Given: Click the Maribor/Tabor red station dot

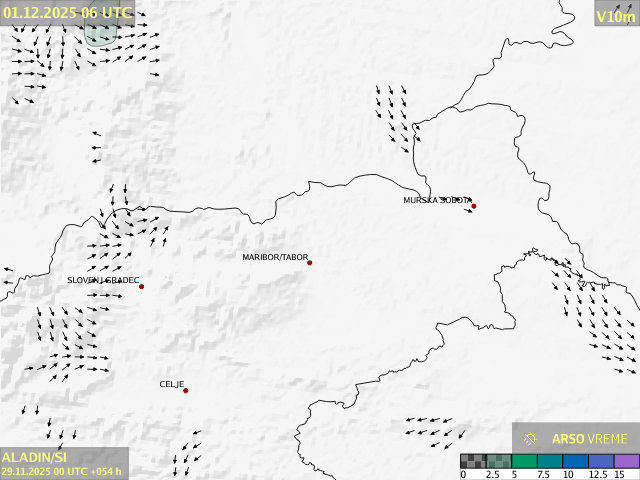Looking at the screenshot, I should click(310, 263).
